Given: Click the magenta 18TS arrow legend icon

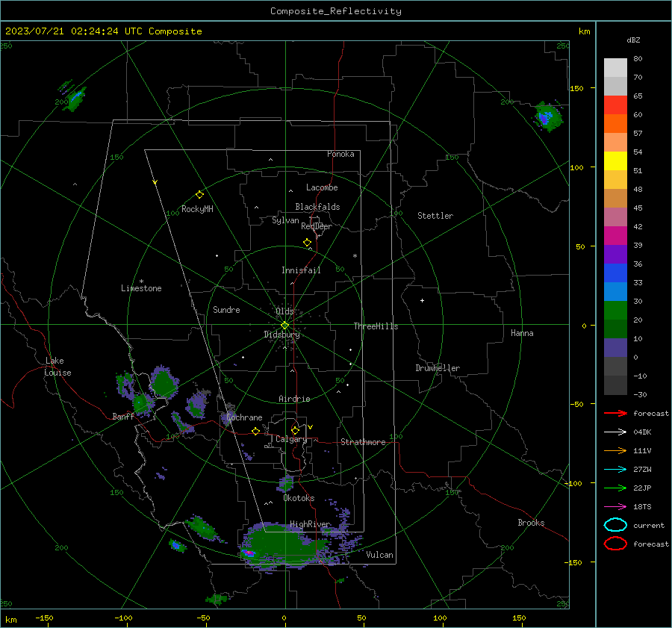Looking at the screenshot, I should (615, 507).
